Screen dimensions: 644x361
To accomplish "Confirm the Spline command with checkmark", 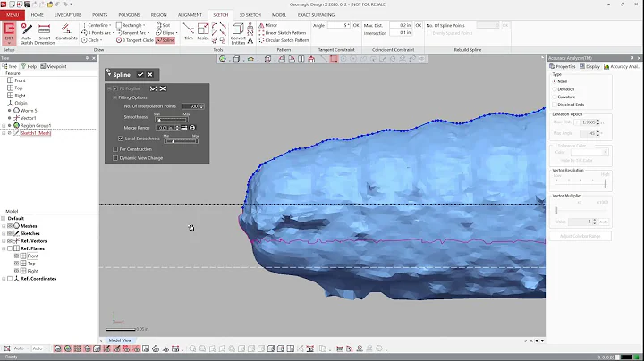I will coord(140,75).
